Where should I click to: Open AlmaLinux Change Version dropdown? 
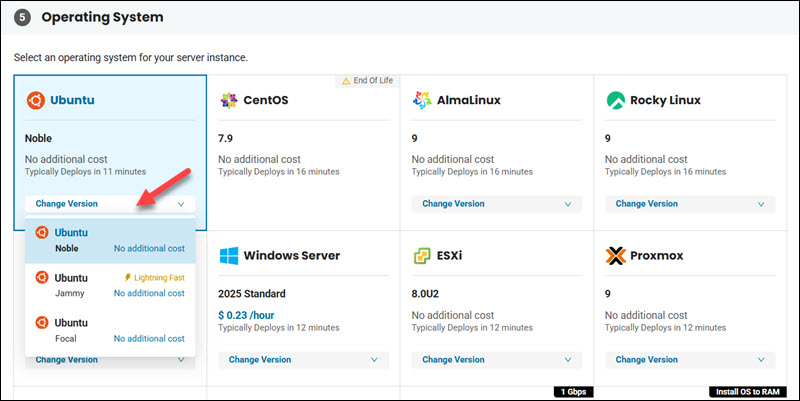[496, 204]
